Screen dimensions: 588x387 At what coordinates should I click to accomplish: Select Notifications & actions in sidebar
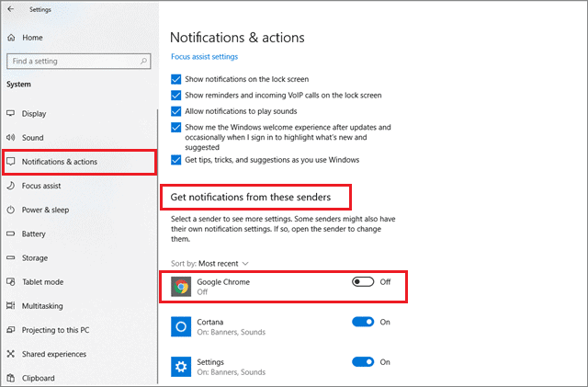click(59, 162)
